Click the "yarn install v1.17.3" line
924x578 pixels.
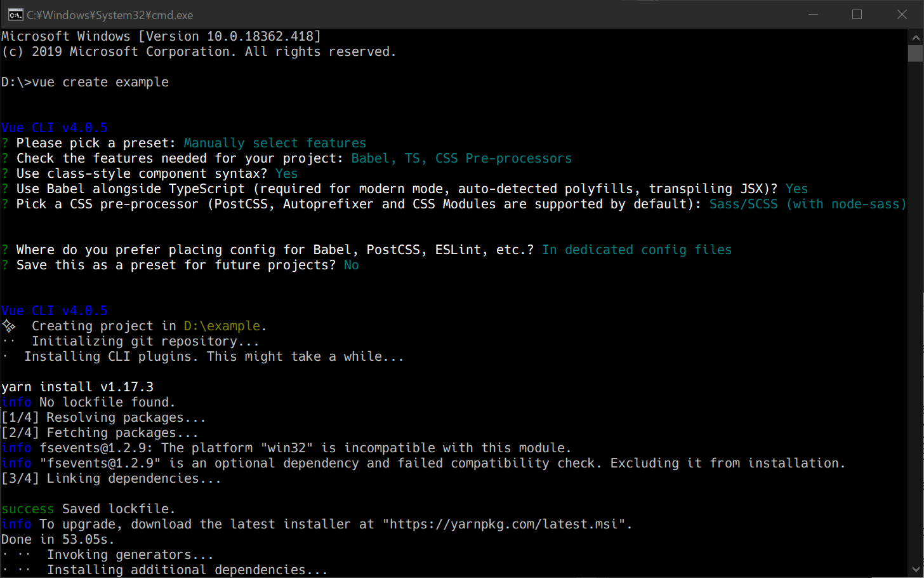[x=77, y=387]
